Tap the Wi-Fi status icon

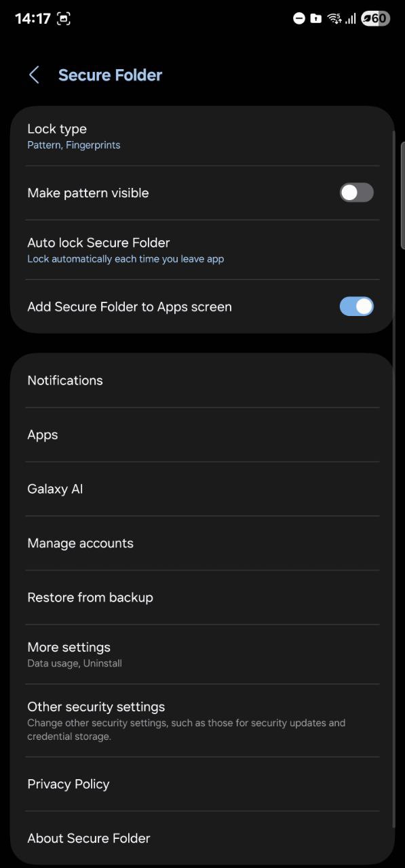tap(334, 19)
